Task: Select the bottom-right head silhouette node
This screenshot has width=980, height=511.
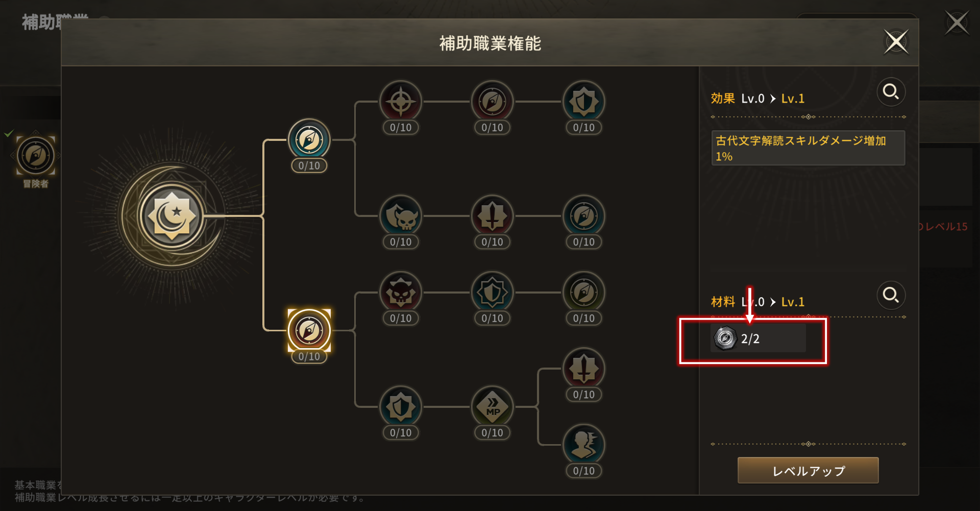Action: [584, 445]
